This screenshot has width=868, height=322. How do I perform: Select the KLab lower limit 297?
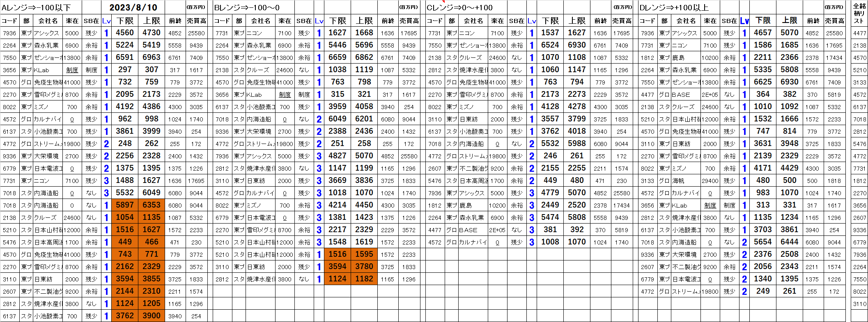tap(125, 70)
